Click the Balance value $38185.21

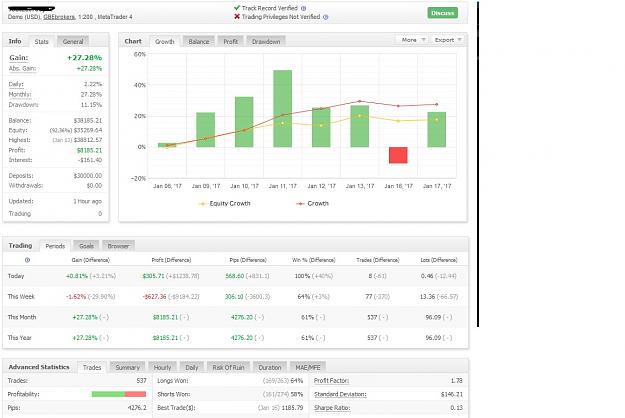88,120
